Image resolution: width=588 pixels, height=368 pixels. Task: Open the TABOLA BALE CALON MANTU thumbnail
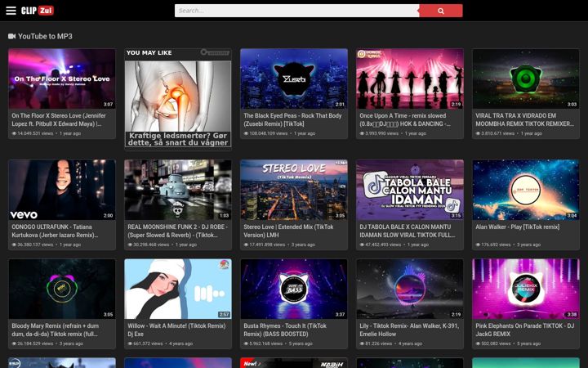tap(409, 190)
